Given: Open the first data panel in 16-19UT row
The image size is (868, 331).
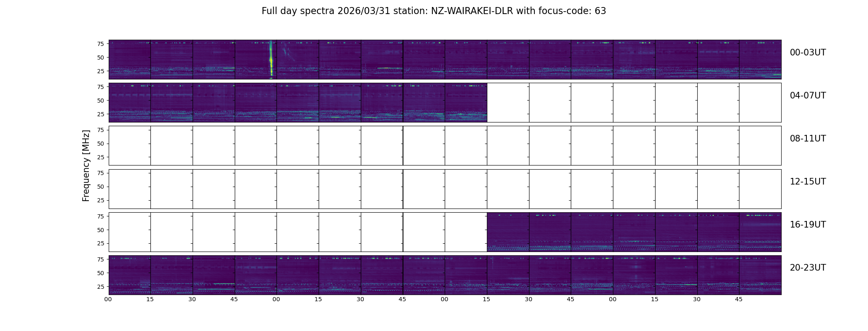Looking at the screenshot, I should click(x=508, y=232).
